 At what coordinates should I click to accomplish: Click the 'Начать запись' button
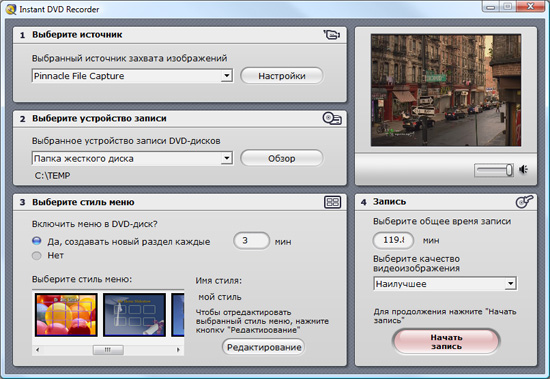tap(446, 342)
